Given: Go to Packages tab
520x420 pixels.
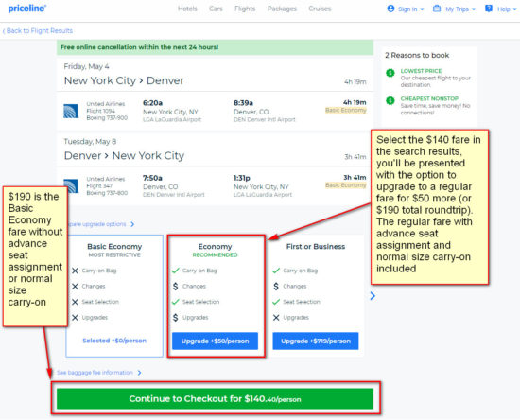Looking at the screenshot, I should (x=282, y=9).
